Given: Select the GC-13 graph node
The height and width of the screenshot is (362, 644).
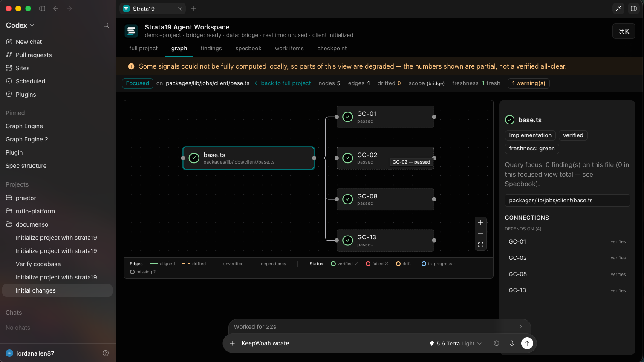Looking at the screenshot, I should (385, 241).
